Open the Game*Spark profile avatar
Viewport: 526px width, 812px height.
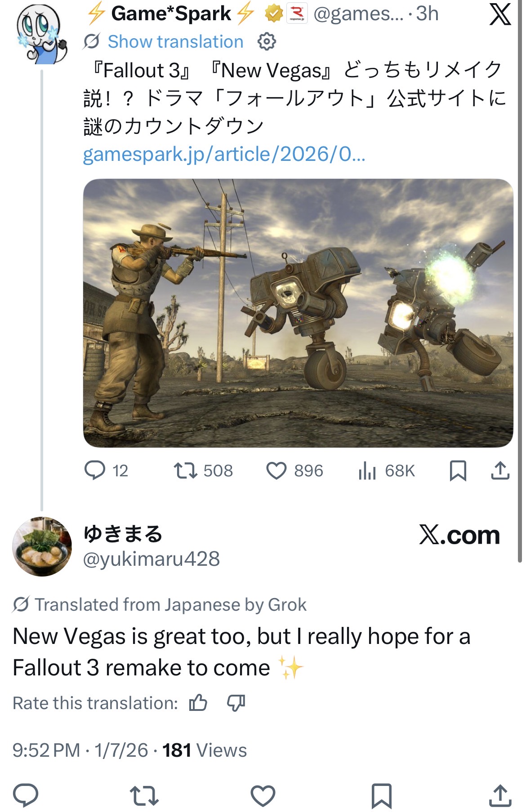click(x=41, y=35)
